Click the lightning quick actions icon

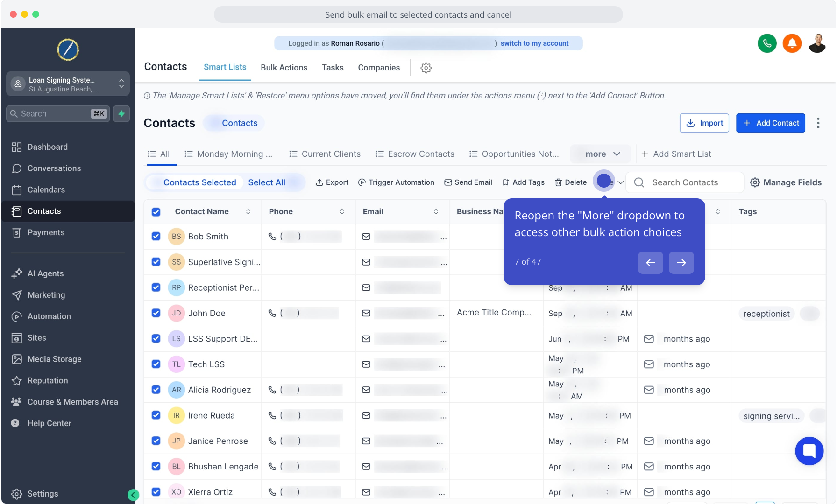[121, 114]
